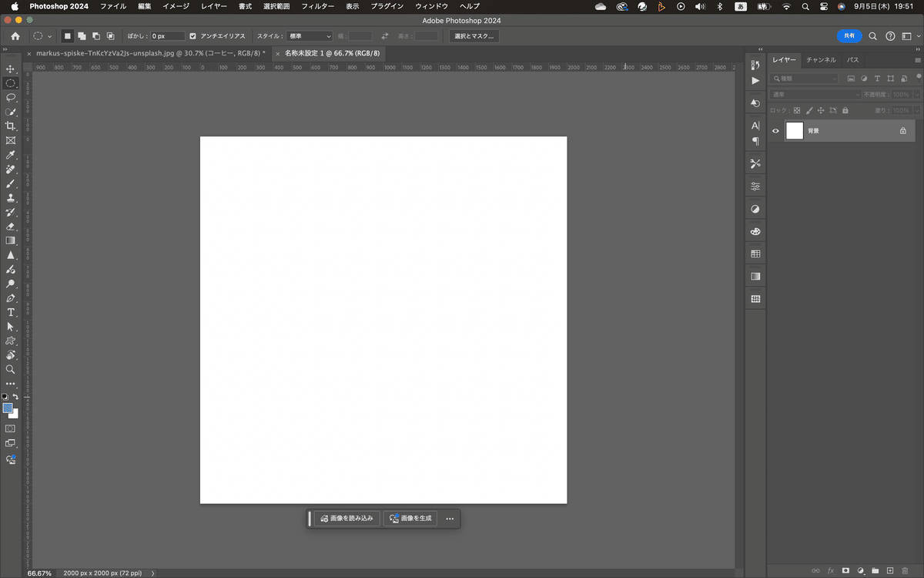Select the Zoom tool
This screenshot has width=924, height=578.
coord(11,369)
